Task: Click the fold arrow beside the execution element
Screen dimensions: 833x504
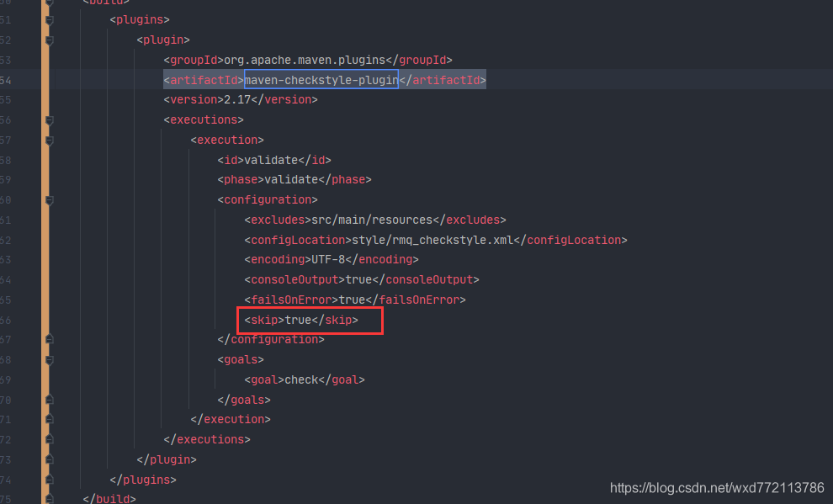Action: pyautogui.click(x=49, y=140)
